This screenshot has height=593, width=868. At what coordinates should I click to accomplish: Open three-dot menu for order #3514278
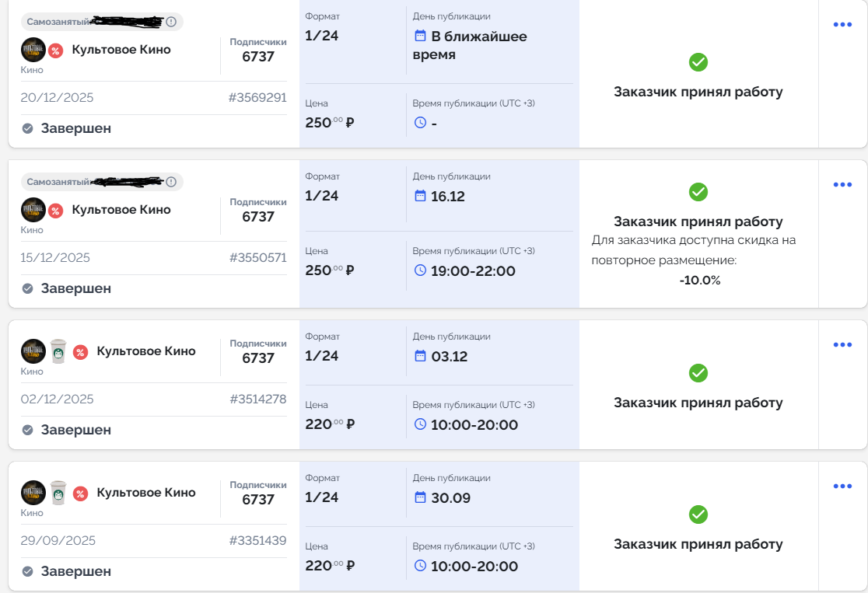(842, 345)
